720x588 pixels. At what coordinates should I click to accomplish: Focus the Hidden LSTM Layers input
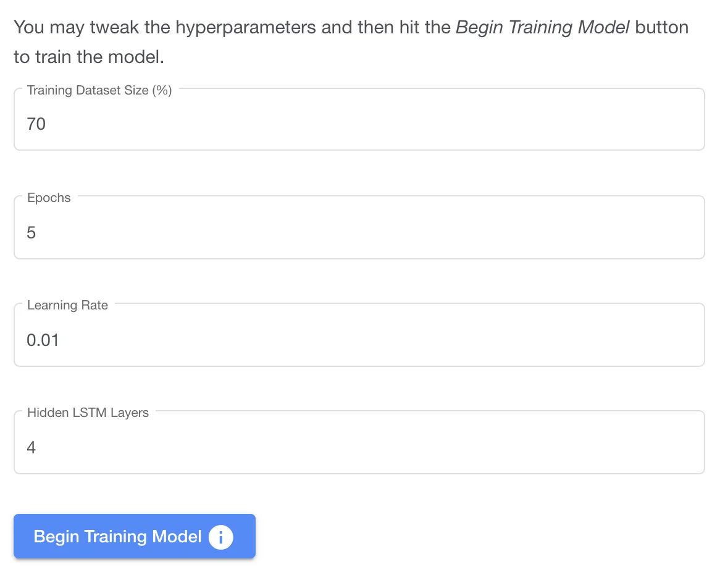[x=359, y=442]
